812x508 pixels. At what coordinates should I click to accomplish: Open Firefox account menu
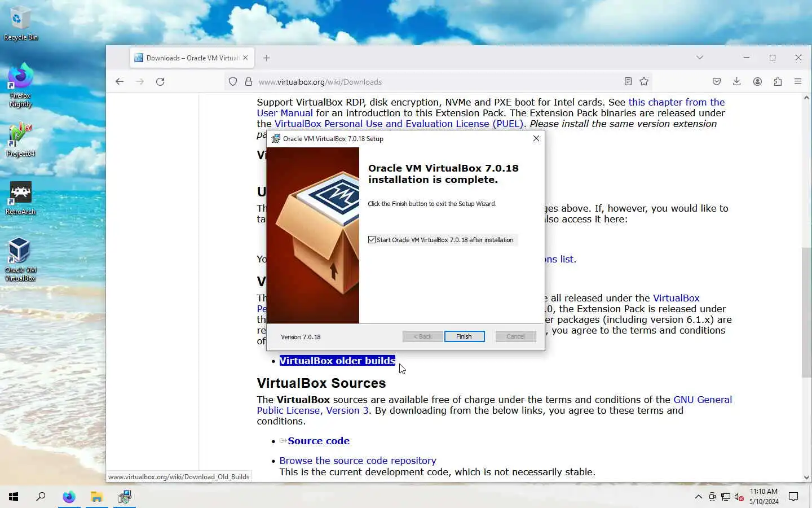tap(757, 82)
